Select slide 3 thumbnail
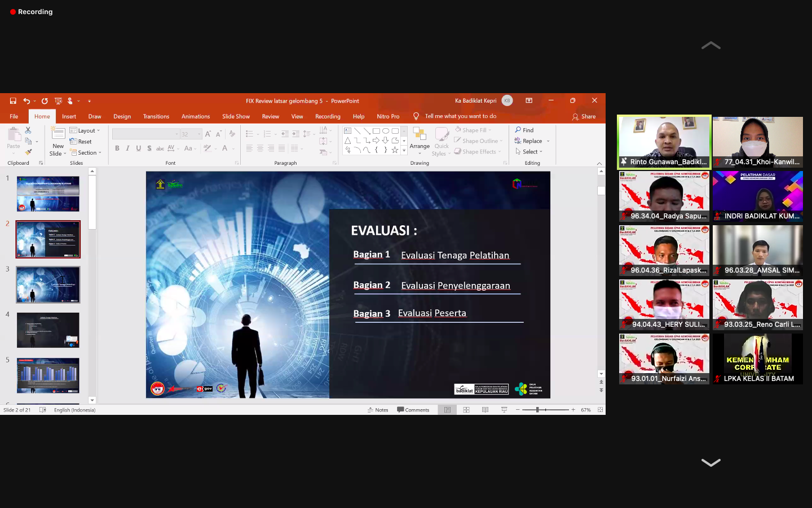The width and height of the screenshot is (812, 508). 48,284
